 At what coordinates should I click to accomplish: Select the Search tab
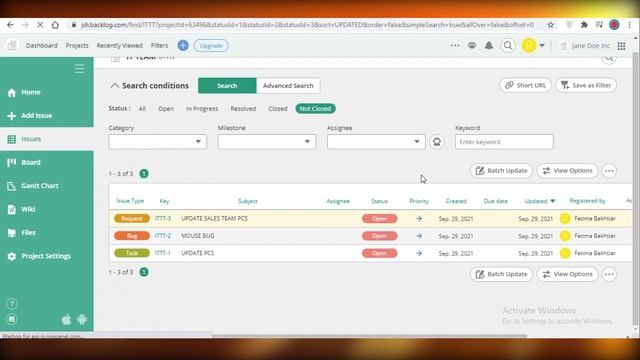pos(227,86)
